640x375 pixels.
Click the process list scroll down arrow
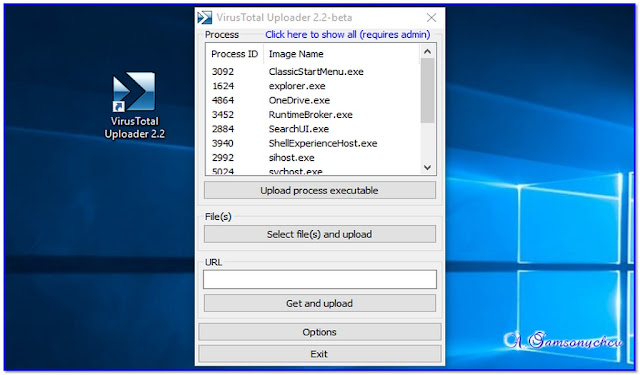[x=427, y=167]
